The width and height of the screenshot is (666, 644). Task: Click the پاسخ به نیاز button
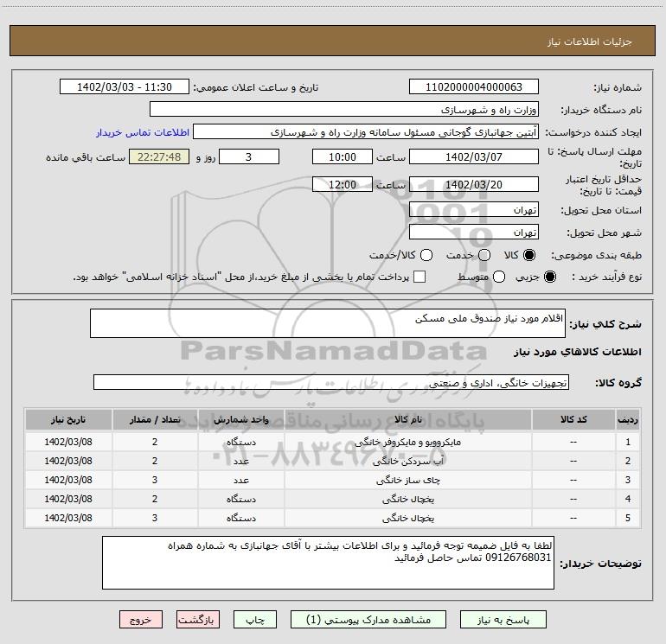coord(503,620)
